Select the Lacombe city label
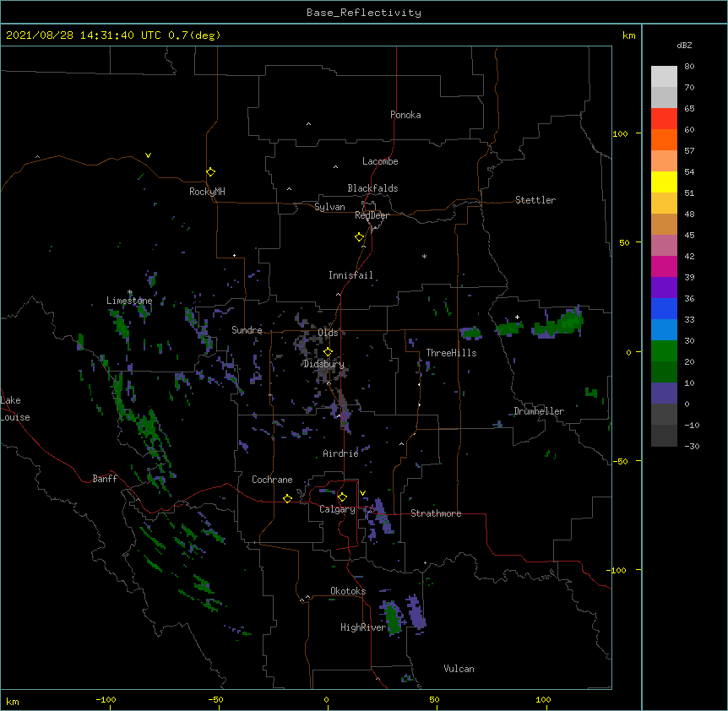The width and height of the screenshot is (728, 711). [380, 161]
